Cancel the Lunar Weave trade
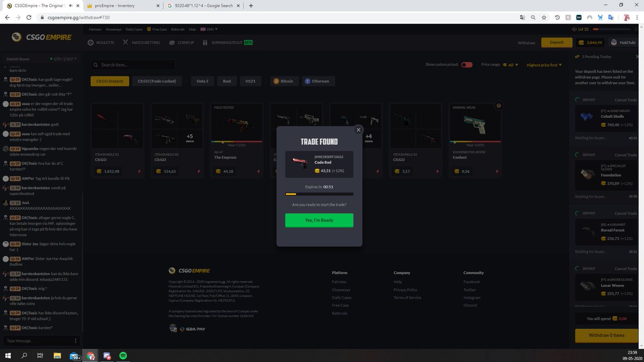This screenshot has height=362, width=644. pyautogui.click(x=626, y=269)
